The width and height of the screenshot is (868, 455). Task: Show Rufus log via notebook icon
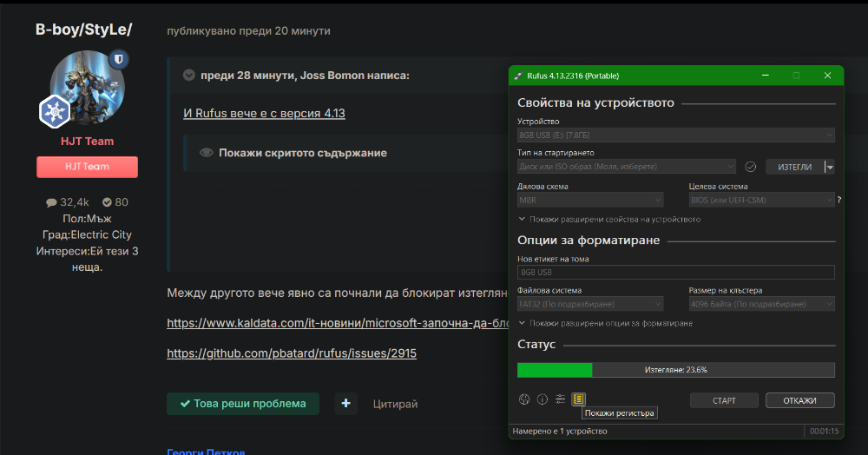pos(578,399)
